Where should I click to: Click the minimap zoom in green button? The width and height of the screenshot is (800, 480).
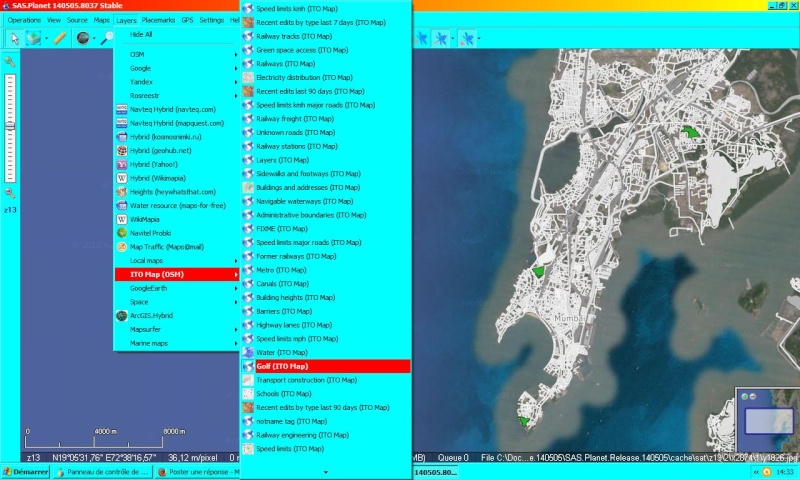[x=744, y=396]
